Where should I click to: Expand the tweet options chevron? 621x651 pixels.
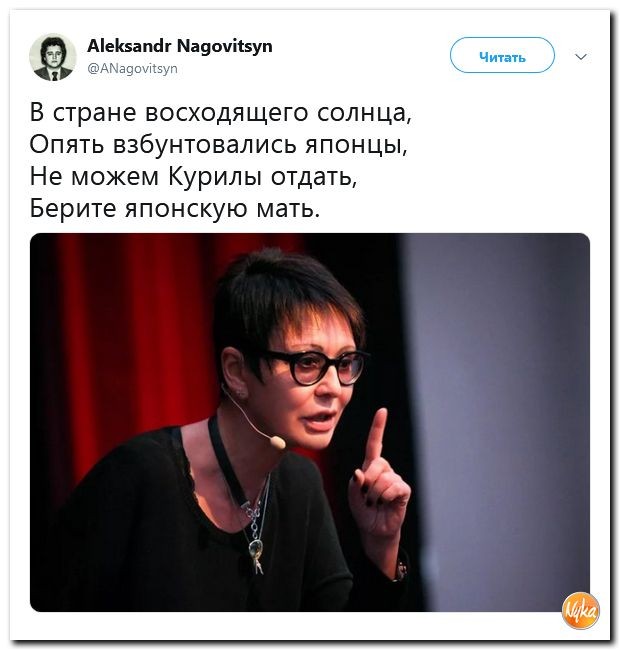coord(581,56)
